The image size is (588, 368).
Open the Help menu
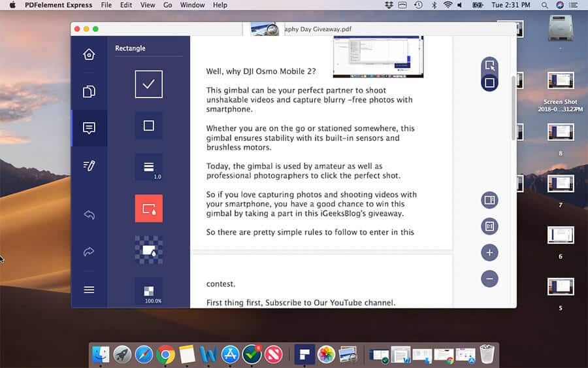point(220,5)
